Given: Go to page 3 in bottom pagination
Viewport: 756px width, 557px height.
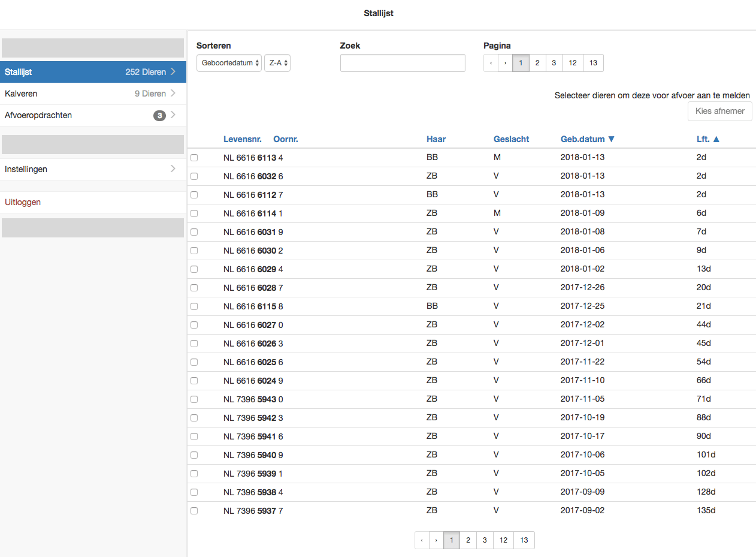Looking at the screenshot, I should click(485, 540).
